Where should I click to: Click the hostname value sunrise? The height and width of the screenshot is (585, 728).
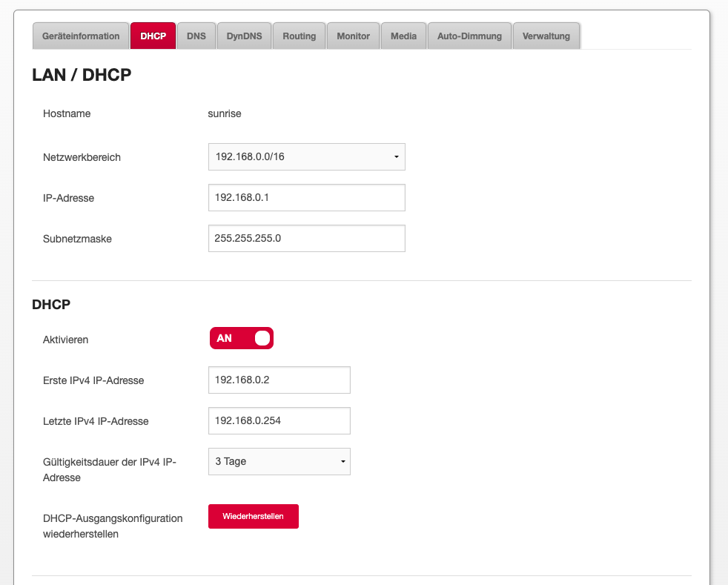(225, 114)
